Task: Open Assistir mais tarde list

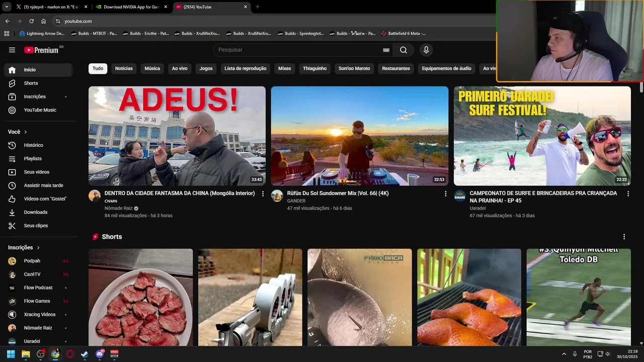Action: point(38,186)
